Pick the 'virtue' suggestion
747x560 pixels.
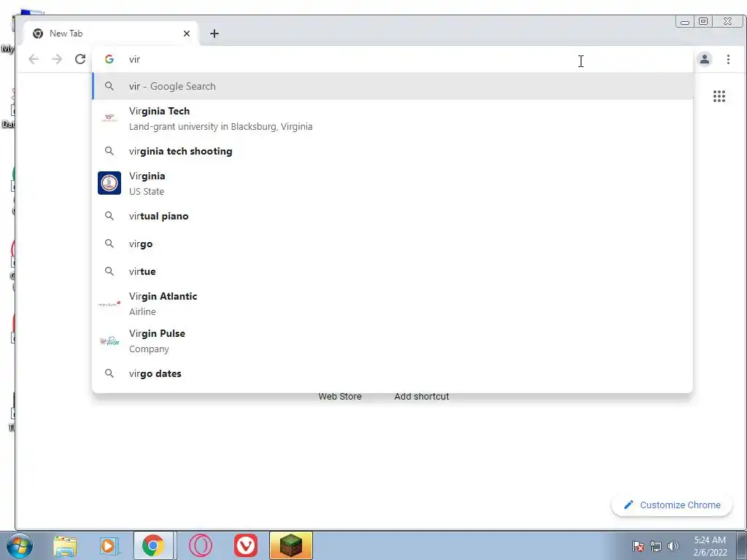(392, 271)
